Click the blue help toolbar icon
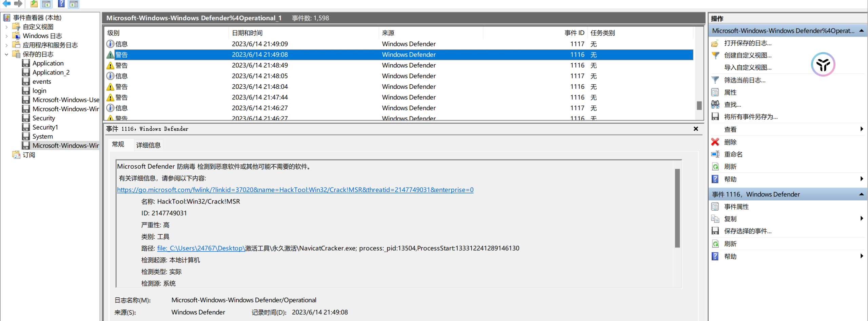This screenshot has width=868, height=321. (61, 4)
